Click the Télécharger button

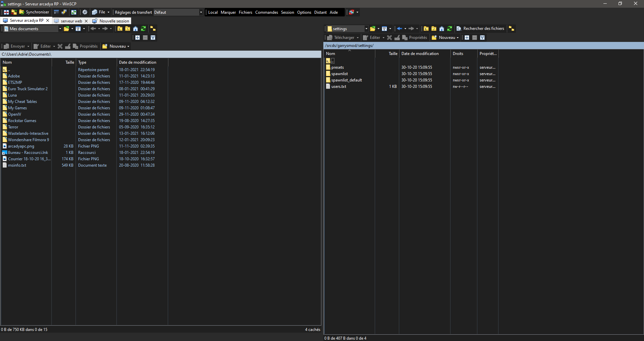coord(341,38)
